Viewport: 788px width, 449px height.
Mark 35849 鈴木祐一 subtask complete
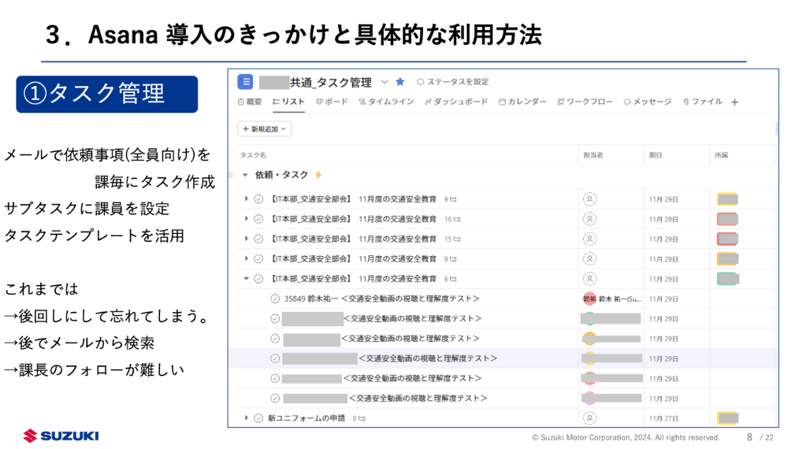coord(275,299)
